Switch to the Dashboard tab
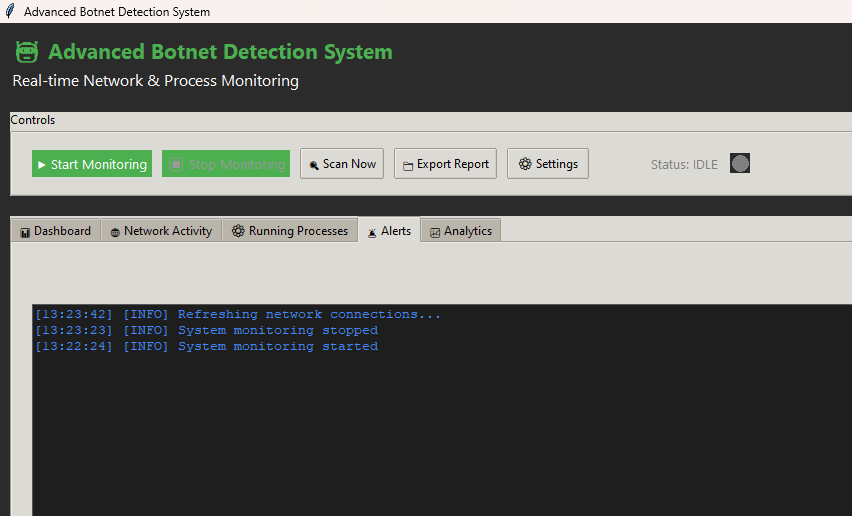 click(x=56, y=231)
